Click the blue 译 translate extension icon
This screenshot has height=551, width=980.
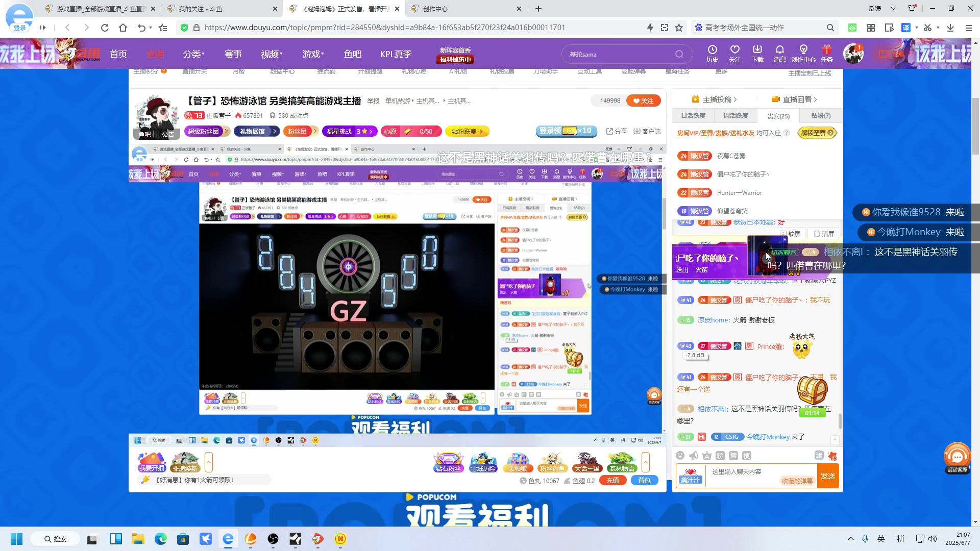pyautogui.click(x=906, y=28)
